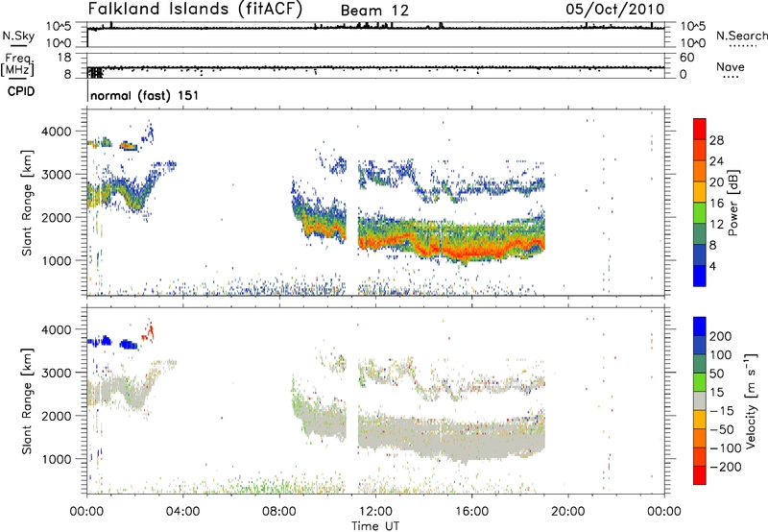
Task: Select the 'Beam 12' label
Action: (x=374, y=11)
